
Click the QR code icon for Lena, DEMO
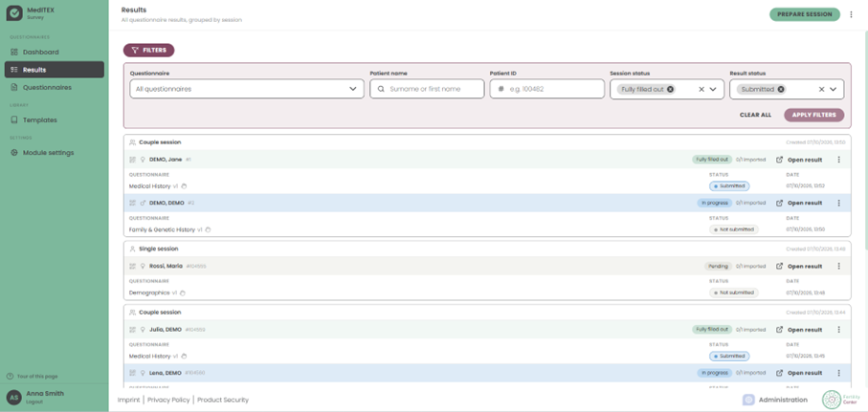tap(132, 373)
